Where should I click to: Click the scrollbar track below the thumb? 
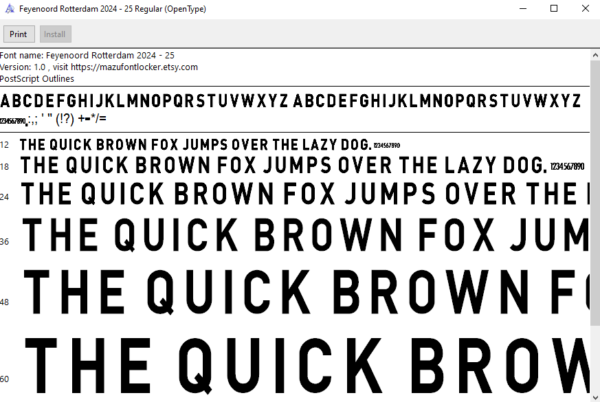(595, 359)
